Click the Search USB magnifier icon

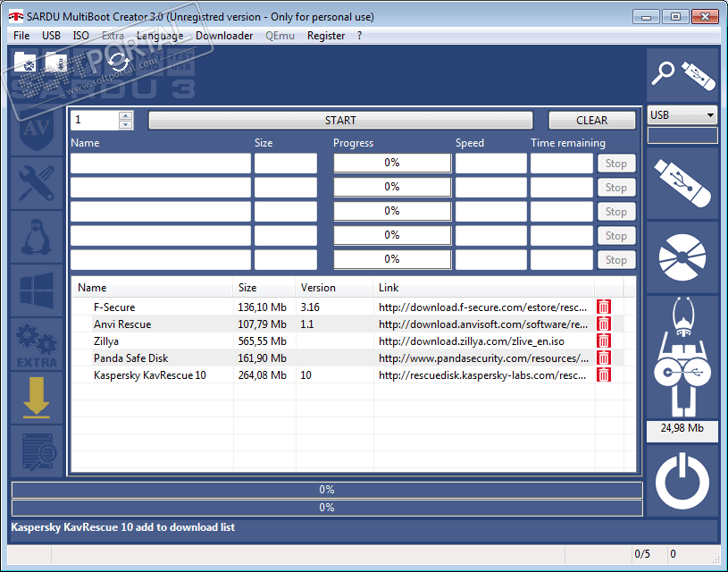[663, 73]
